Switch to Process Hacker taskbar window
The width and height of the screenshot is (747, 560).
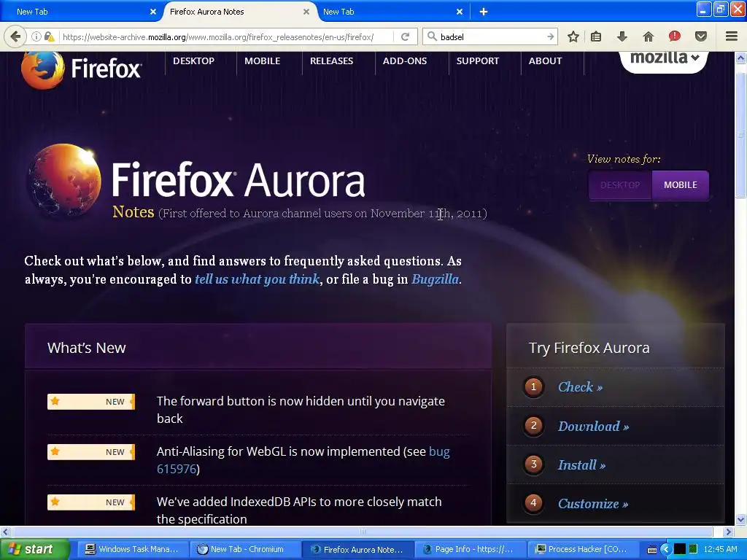584,550
